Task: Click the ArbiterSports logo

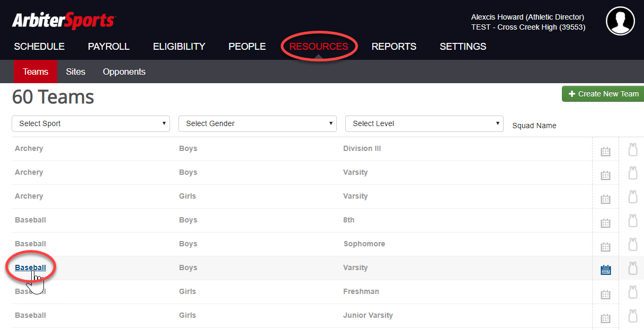Action: 64,21
